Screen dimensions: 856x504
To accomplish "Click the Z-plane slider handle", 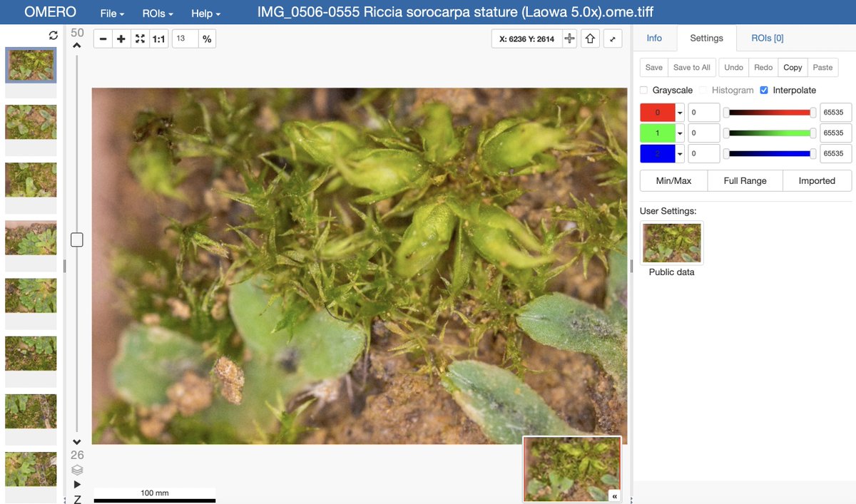I will (77, 240).
